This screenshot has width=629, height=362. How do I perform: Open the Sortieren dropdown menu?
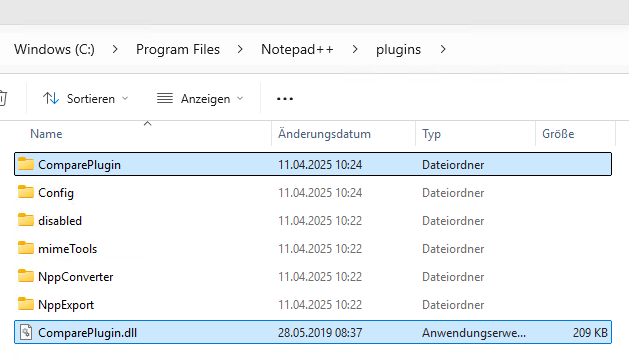(85, 99)
